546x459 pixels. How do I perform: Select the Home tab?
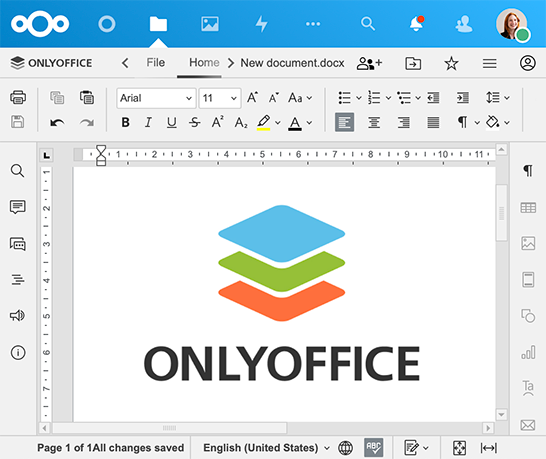point(204,63)
